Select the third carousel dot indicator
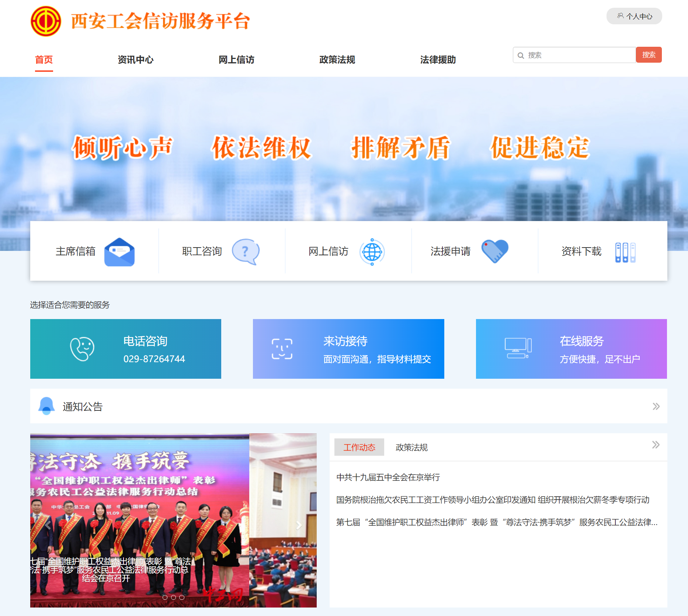This screenshot has width=688, height=616. (x=182, y=598)
